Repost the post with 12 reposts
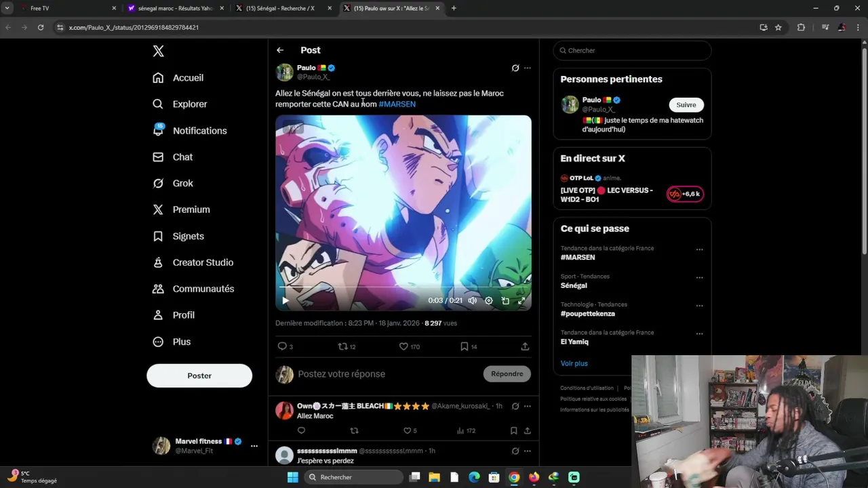The height and width of the screenshot is (488, 868). [347, 346]
